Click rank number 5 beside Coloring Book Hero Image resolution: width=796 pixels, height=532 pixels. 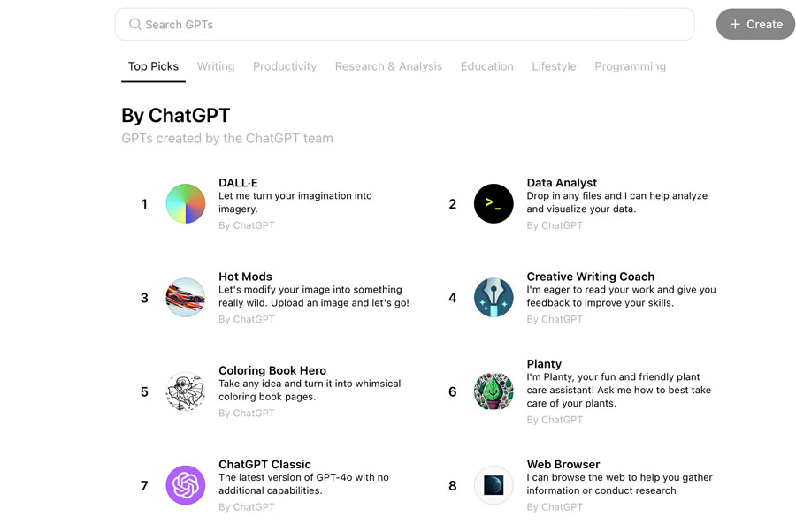pos(144,391)
